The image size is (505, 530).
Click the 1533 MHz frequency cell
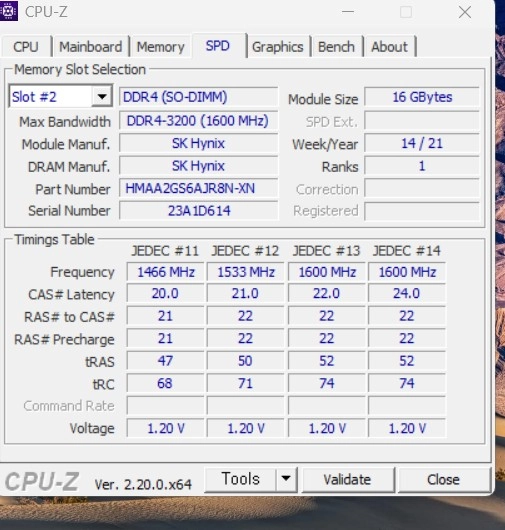point(246,272)
